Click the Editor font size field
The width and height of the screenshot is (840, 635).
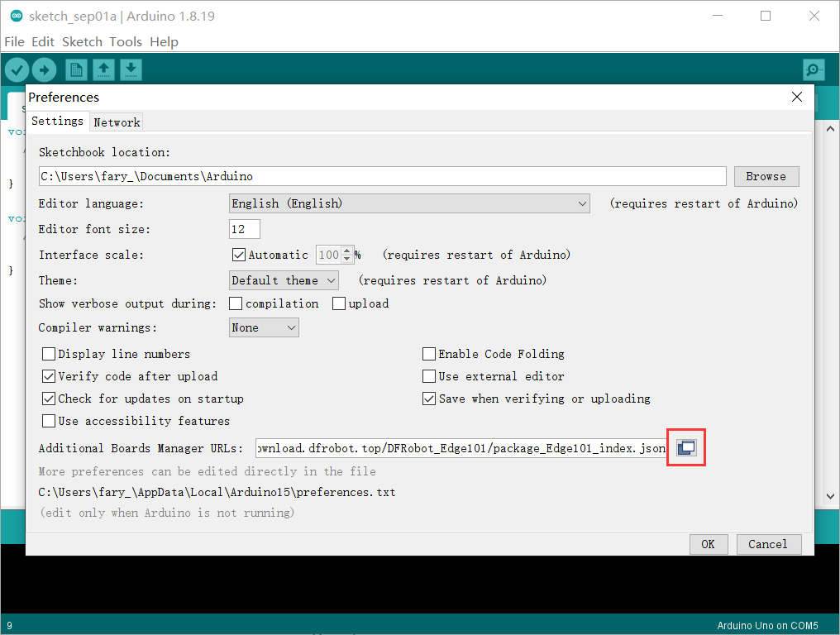pyautogui.click(x=244, y=229)
